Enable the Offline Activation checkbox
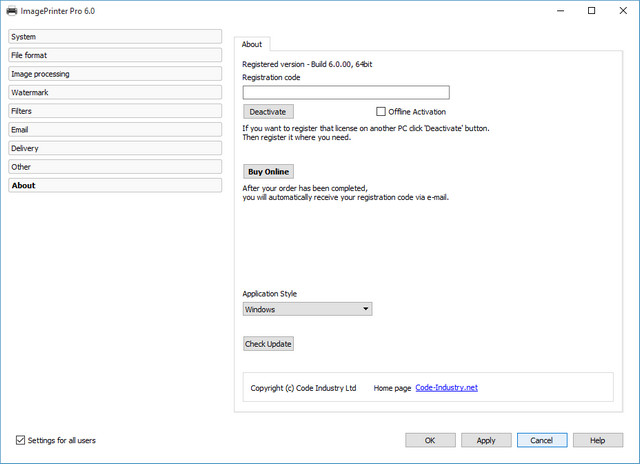Viewport: 640px width, 464px height. pos(381,112)
